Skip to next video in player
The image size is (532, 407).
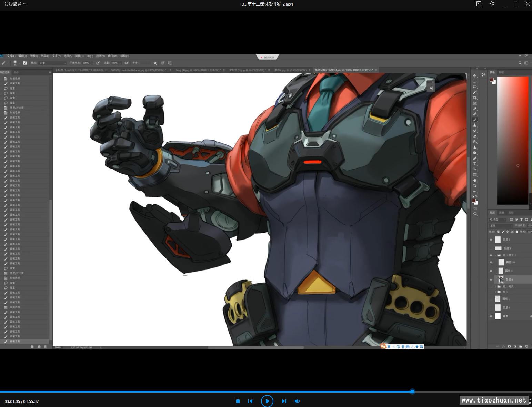pyautogui.click(x=284, y=401)
